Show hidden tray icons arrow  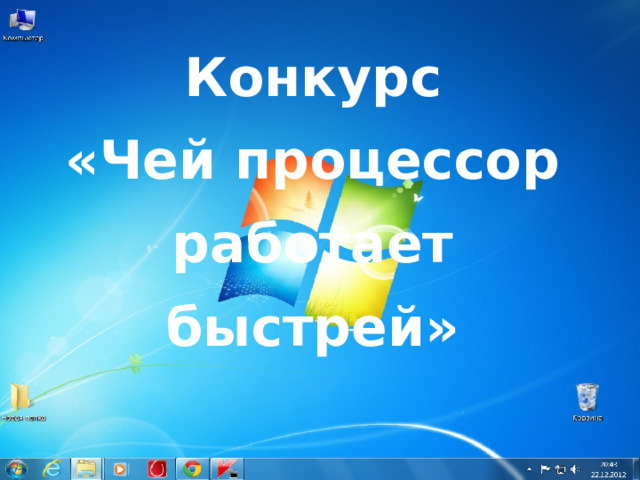(x=529, y=469)
